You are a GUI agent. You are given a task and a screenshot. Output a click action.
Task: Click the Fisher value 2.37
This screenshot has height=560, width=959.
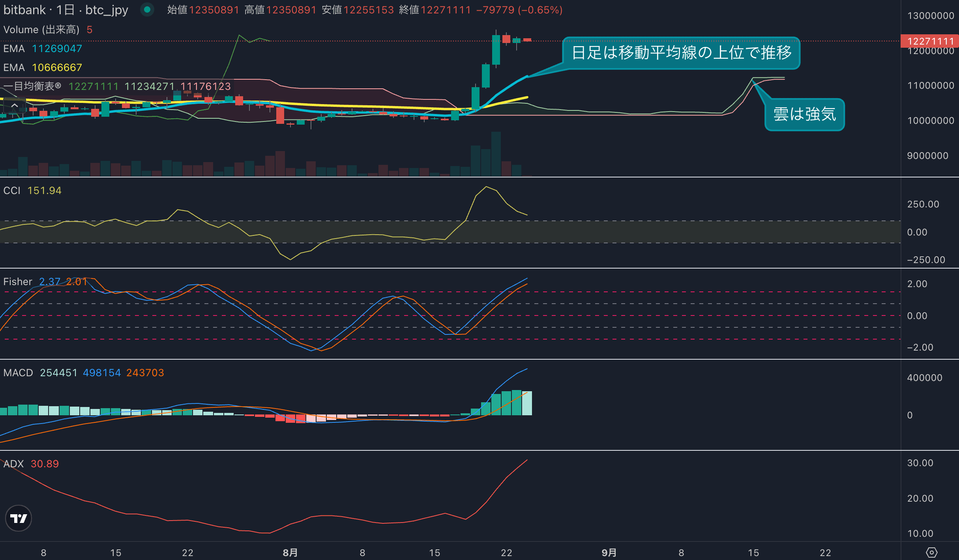pyautogui.click(x=50, y=282)
